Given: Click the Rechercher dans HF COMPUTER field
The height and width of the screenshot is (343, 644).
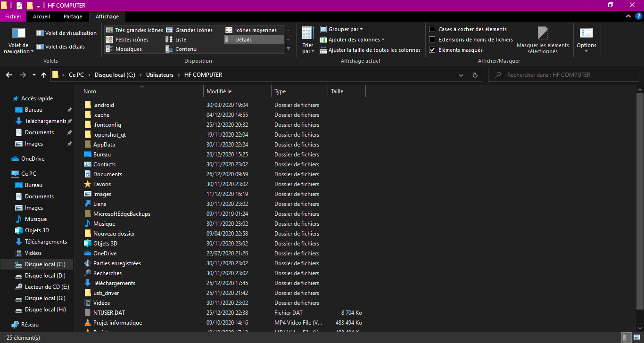Looking at the screenshot, I should tap(563, 75).
